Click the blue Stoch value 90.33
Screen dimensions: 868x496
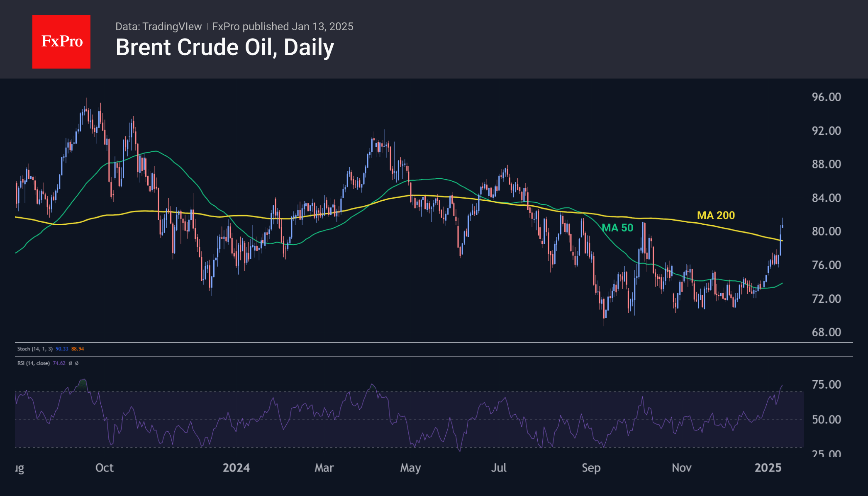click(x=62, y=349)
